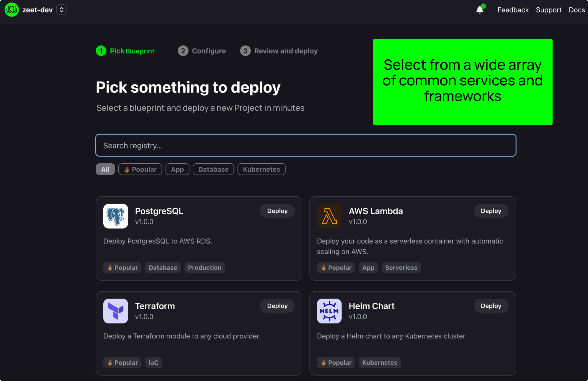The height and width of the screenshot is (381, 588).
Task: Click the AWS Lambda card title
Action: click(x=376, y=211)
